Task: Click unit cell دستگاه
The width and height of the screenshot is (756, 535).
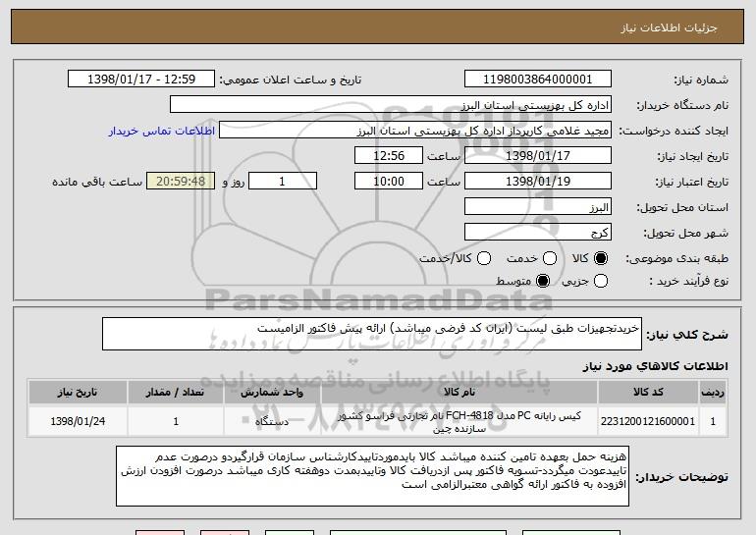Action: point(272,422)
